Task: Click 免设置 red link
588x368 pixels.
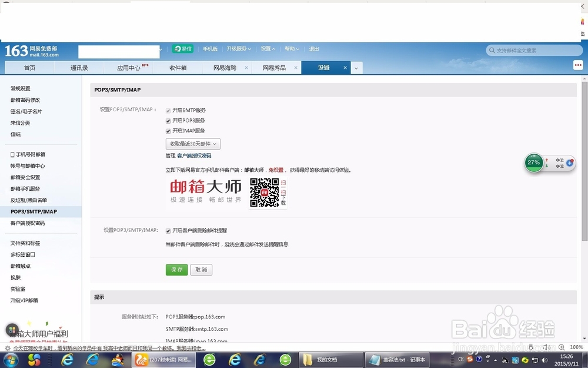Action: 276,170
